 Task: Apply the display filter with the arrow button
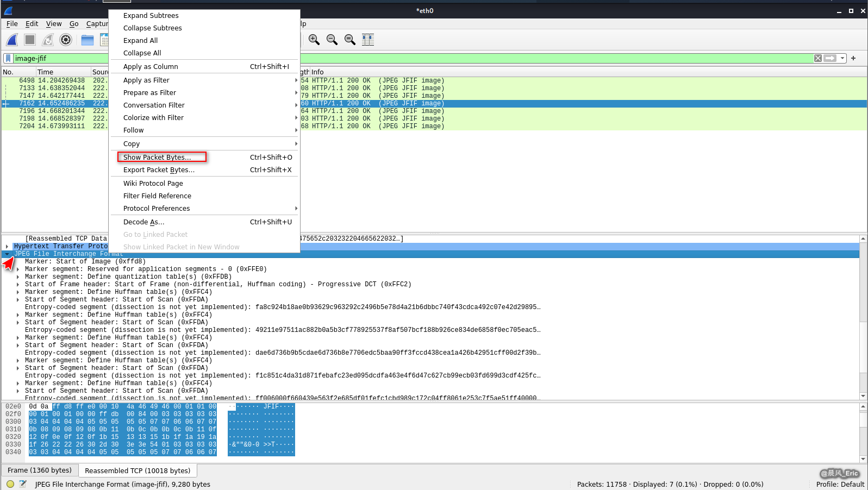point(830,58)
